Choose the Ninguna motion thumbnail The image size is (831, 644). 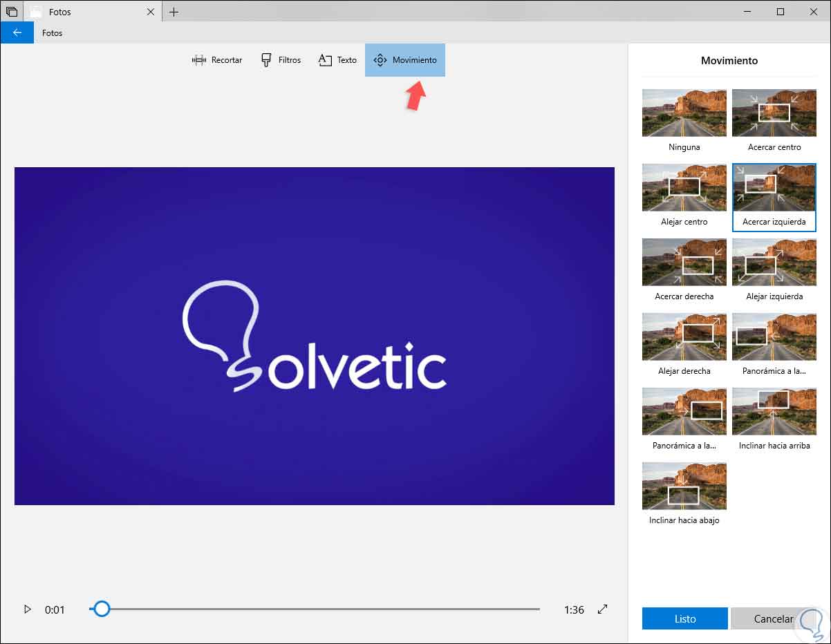click(684, 113)
